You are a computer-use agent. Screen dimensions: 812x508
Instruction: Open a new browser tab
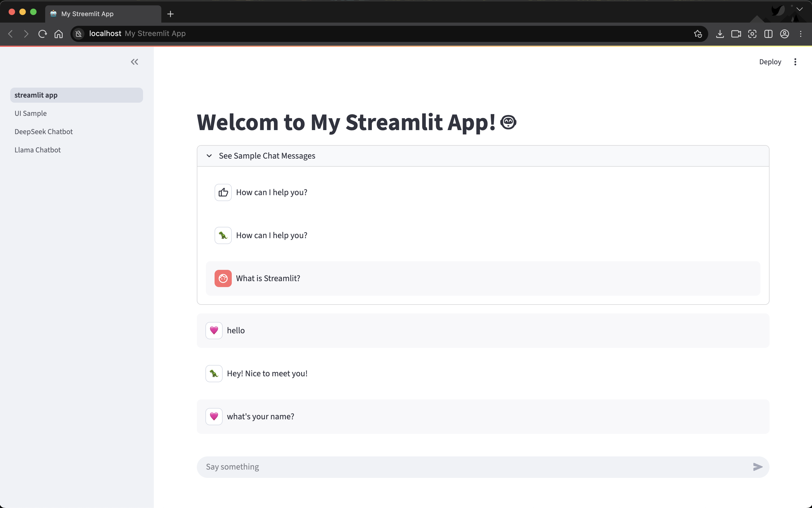click(170, 14)
